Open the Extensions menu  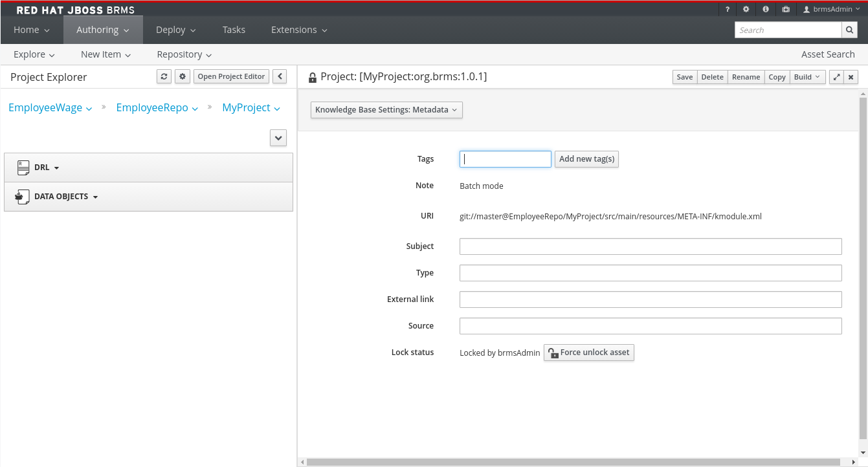(299, 30)
